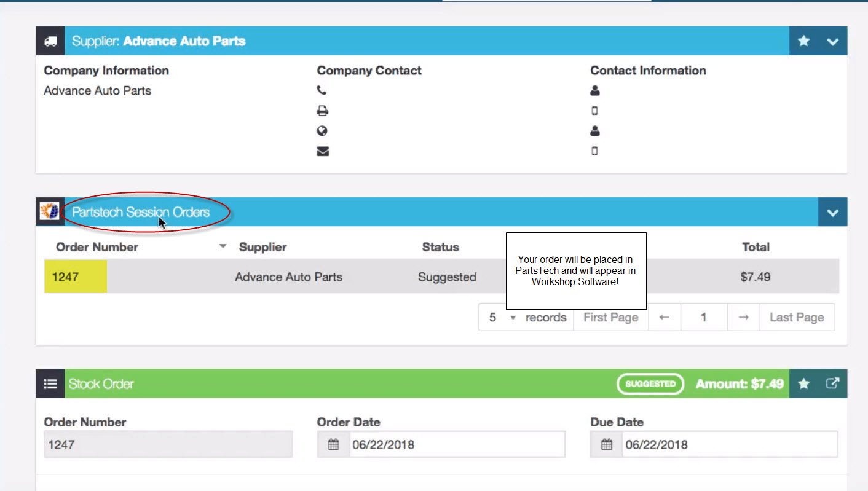Sort by the Supplier column header
This screenshot has height=491, width=868.
coord(262,247)
